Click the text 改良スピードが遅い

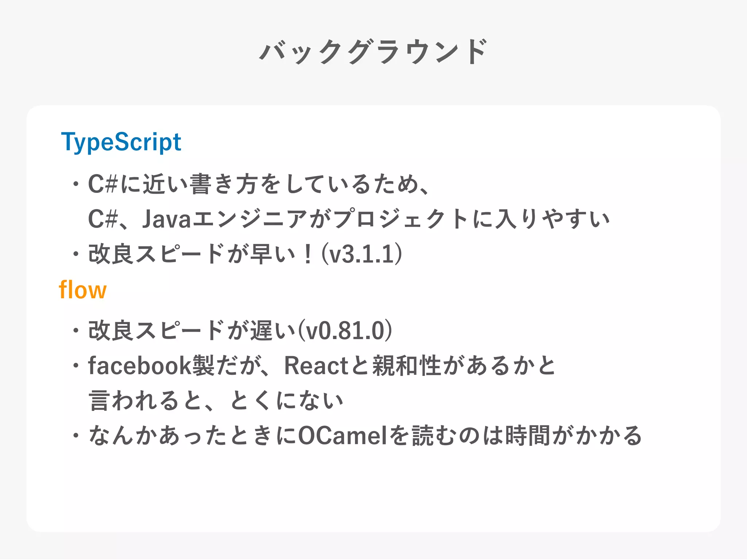(x=191, y=331)
